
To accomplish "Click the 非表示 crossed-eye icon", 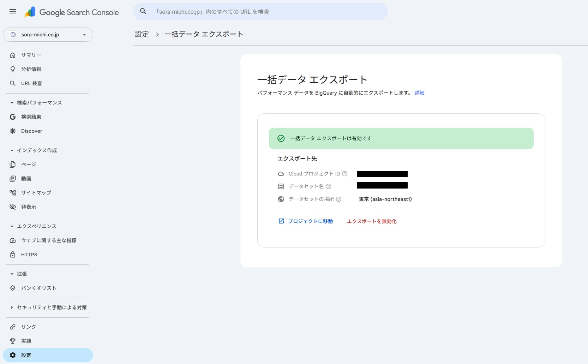I will pyautogui.click(x=13, y=207).
